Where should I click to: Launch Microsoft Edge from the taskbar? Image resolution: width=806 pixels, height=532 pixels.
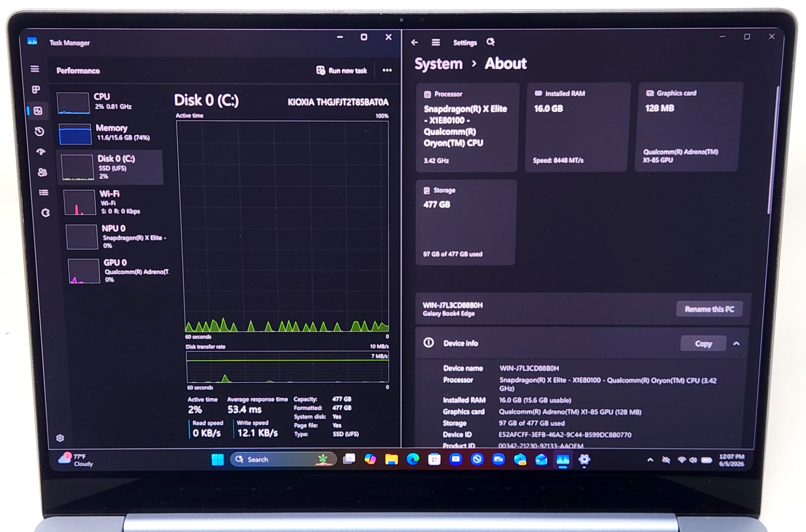click(413, 459)
